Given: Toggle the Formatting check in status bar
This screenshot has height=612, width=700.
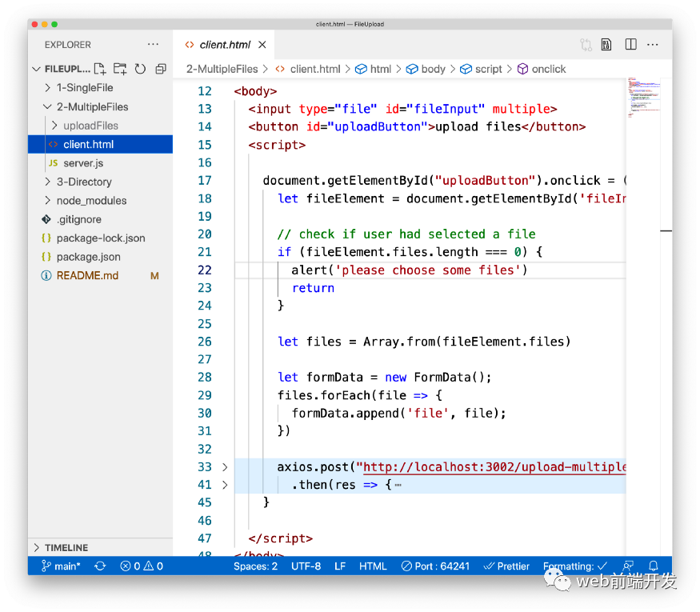Looking at the screenshot, I should (575, 566).
